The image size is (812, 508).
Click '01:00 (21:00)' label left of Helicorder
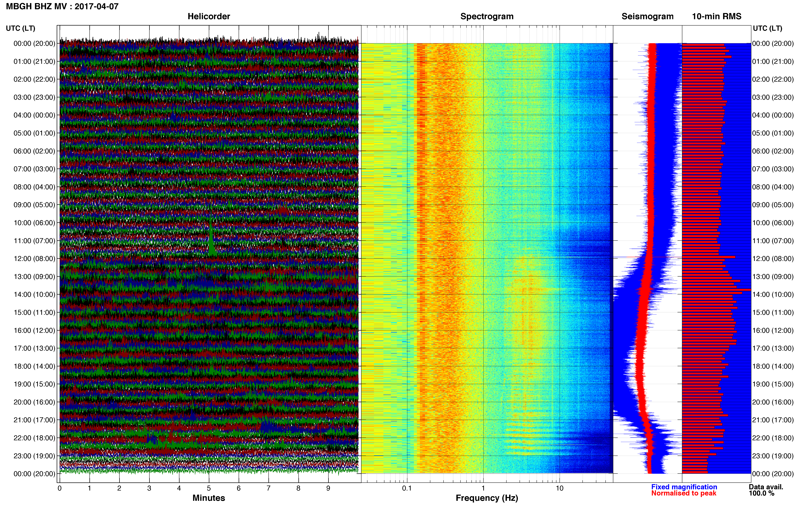pyautogui.click(x=34, y=62)
